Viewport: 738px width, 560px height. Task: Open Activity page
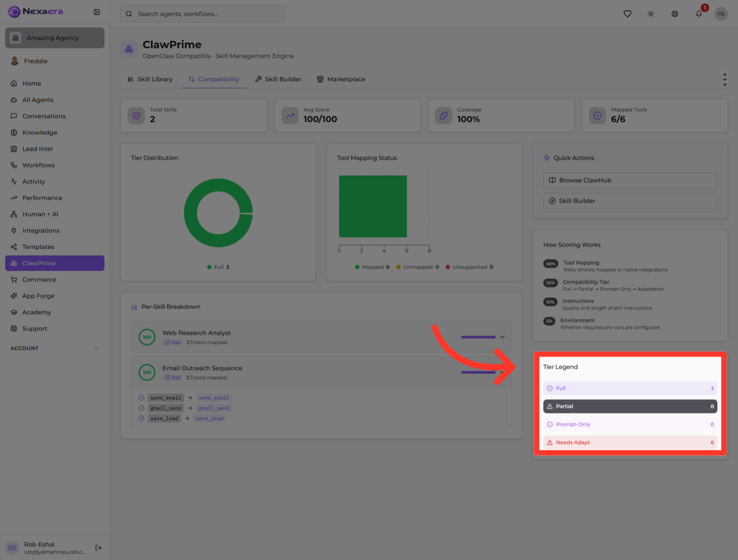[55, 181]
